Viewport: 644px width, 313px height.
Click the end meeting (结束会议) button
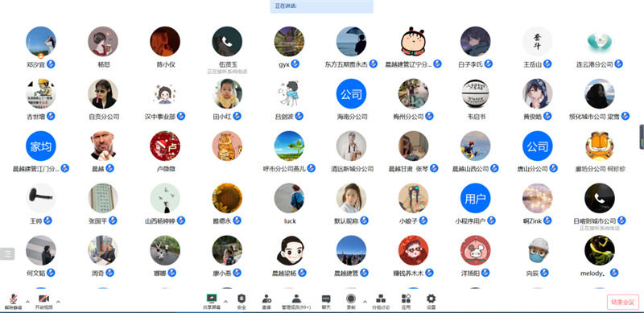[x=622, y=302]
